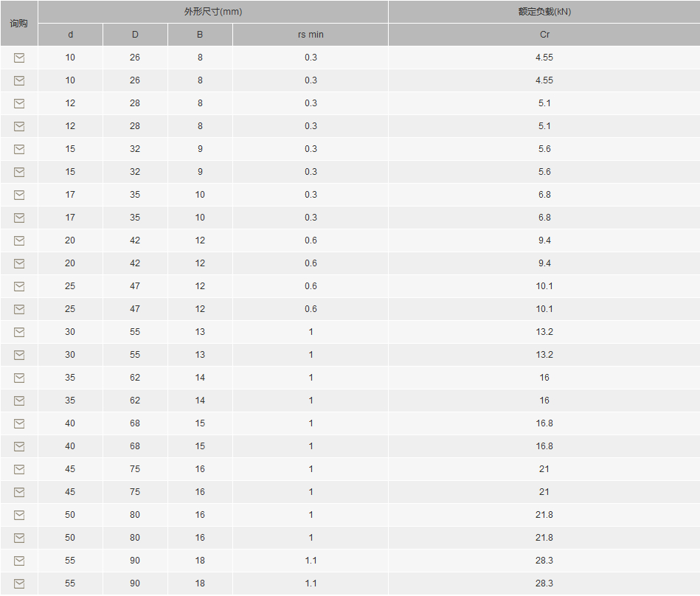Click the B column header
This screenshot has width=700, height=596.
click(200, 35)
